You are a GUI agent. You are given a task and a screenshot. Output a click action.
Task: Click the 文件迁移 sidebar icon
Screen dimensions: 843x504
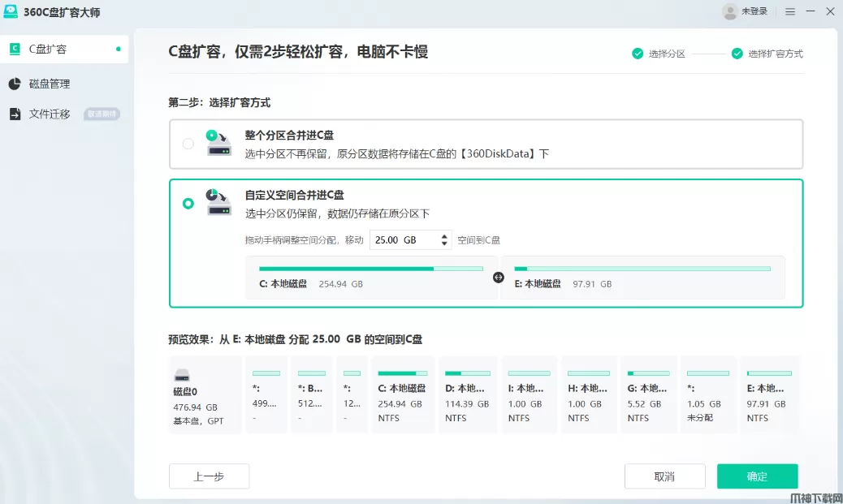point(15,114)
